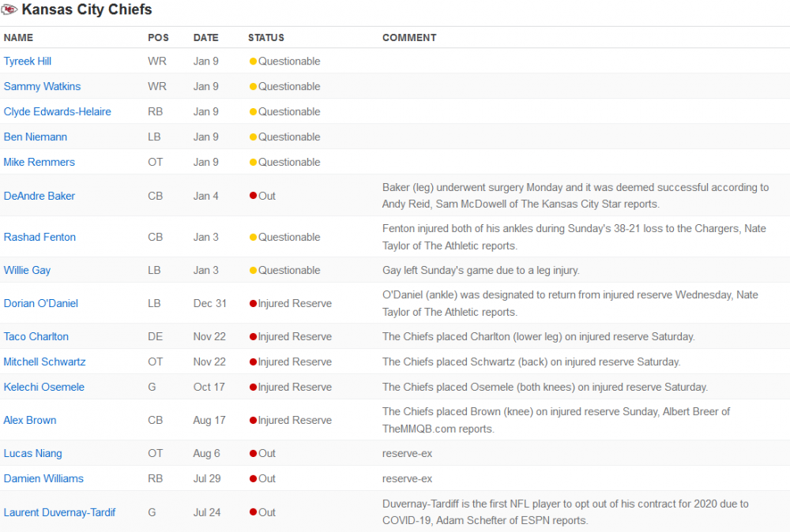Screen dimensions: 790x532
Task: Click the Charlton lower leg comment
Action: tap(538, 337)
